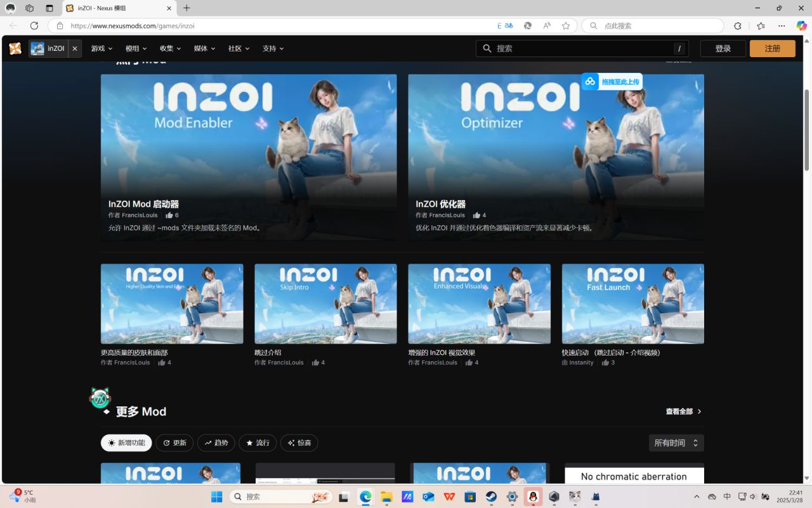Expand the 支持 menu
This screenshot has height=508, width=812.
pyautogui.click(x=273, y=48)
